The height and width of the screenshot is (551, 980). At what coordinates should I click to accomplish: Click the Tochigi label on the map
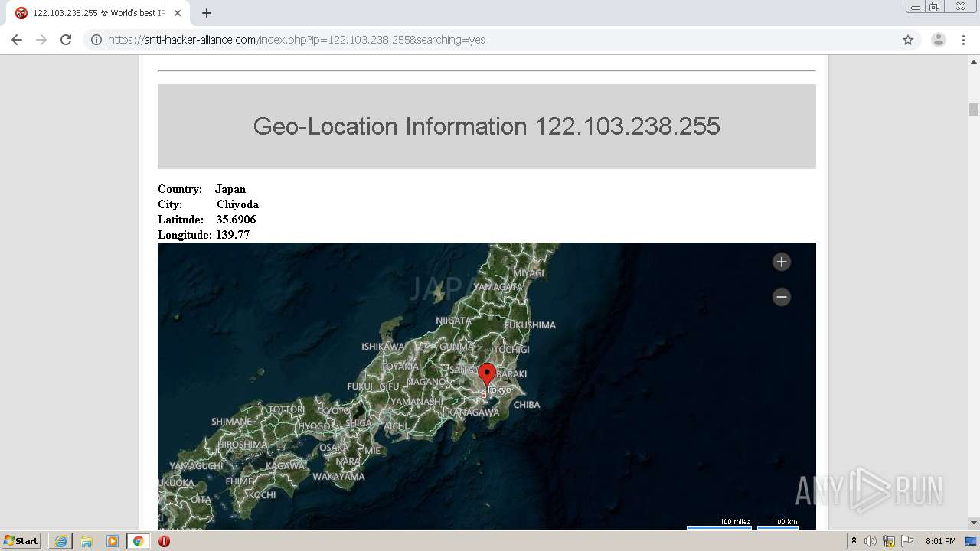click(511, 350)
